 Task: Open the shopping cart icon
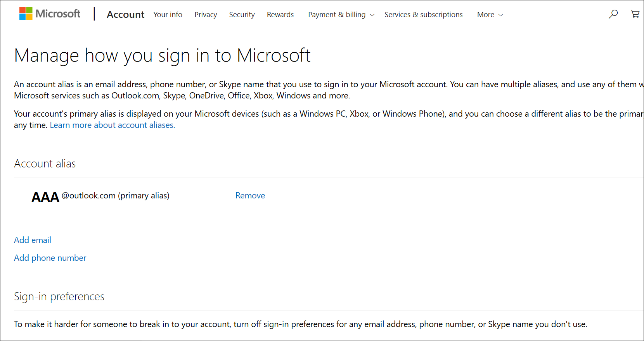pos(635,14)
